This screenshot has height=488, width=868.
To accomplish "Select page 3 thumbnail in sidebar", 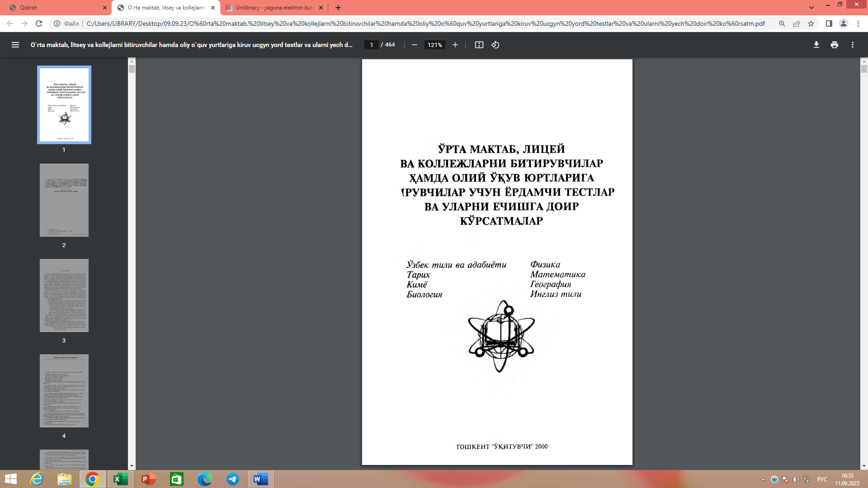I will 64,296.
